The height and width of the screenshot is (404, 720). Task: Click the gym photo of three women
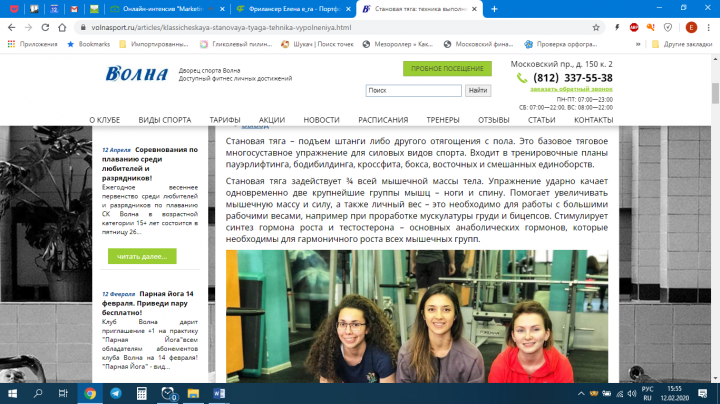pyautogui.click(x=417, y=316)
